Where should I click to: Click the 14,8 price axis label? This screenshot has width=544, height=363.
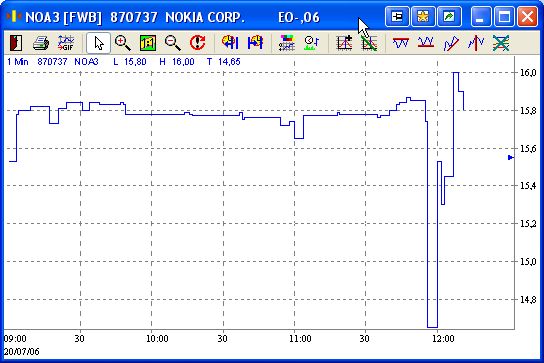tap(528, 299)
